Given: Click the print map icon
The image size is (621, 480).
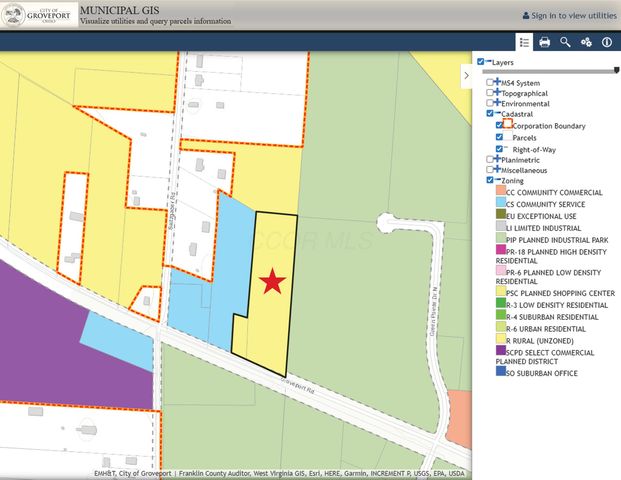Looking at the screenshot, I should [545, 42].
